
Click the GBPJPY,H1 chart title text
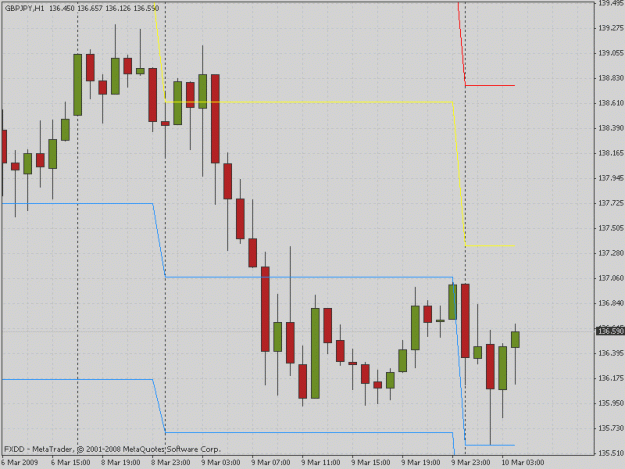coord(25,8)
